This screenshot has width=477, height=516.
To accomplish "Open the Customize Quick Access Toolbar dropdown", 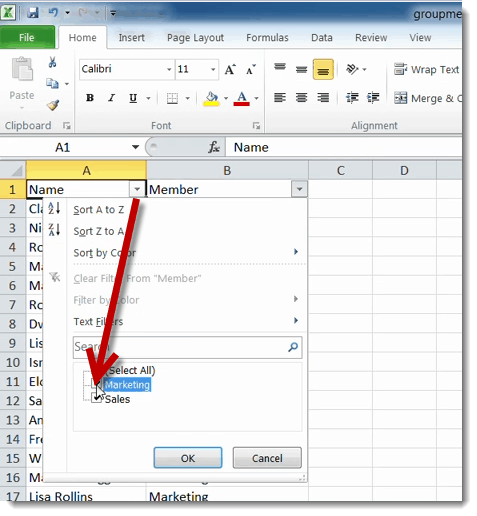I will 113,13.
